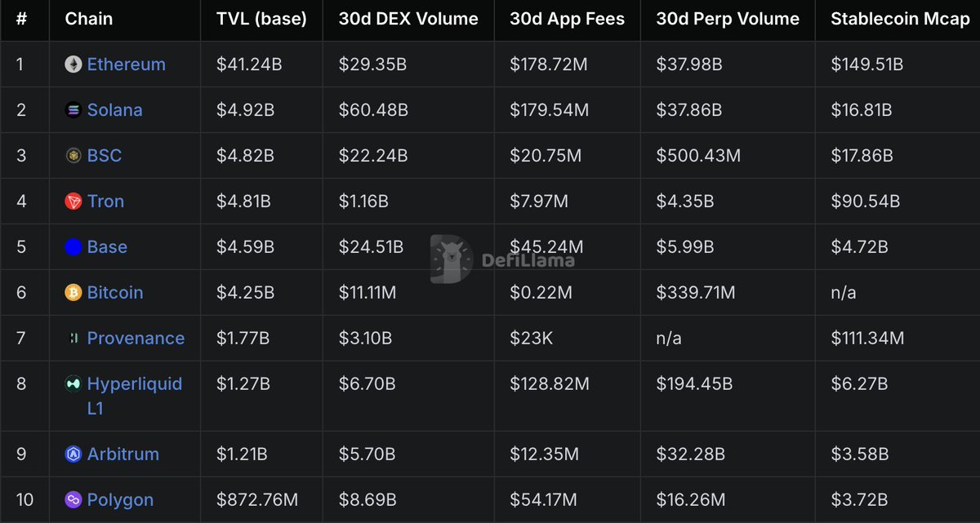The image size is (980, 523).
Task: Open the Polygon chain link
Action: (120, 500)
